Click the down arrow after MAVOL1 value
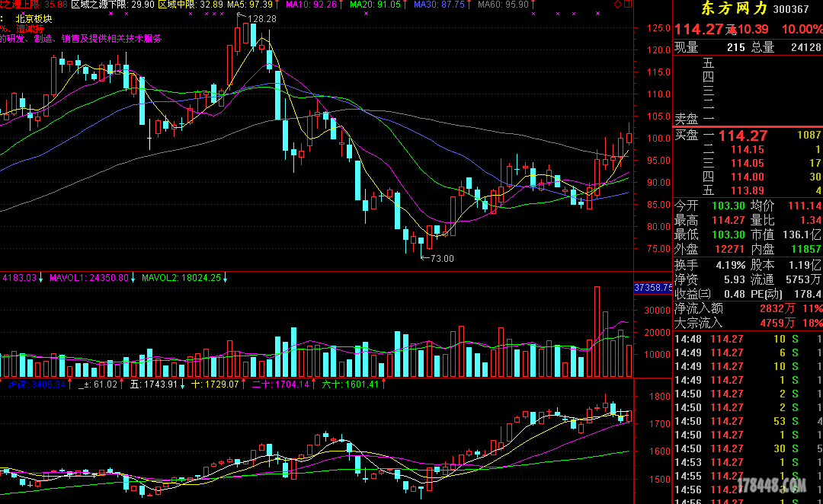Viewport: 823px width, 504px height. point(134,278)
